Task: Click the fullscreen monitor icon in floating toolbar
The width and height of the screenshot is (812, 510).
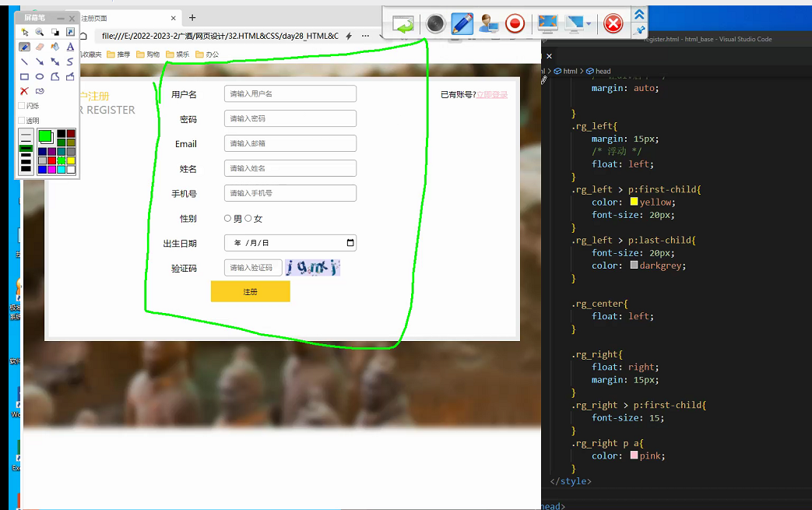Action: click(x=547, y=24)
